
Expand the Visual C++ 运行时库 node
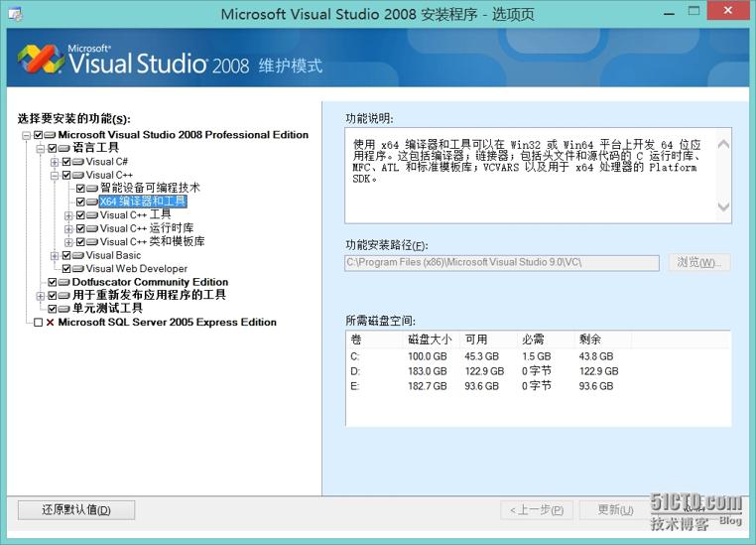[x=68, y=229]
